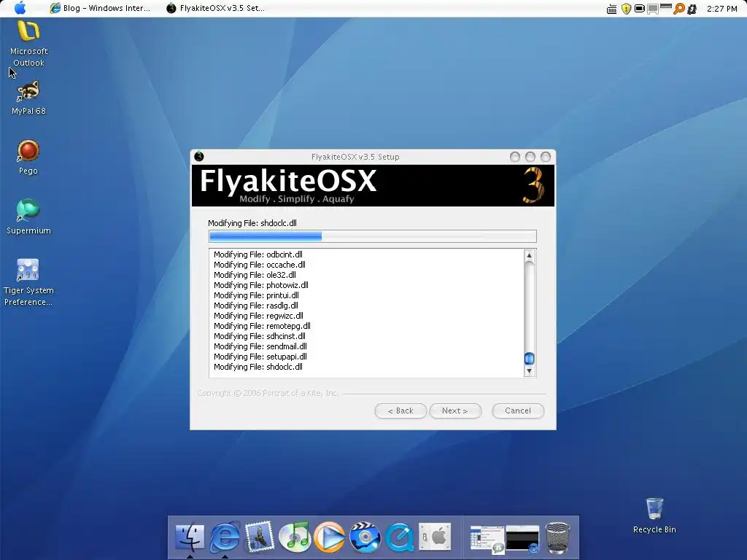Click the first window control button of setup
The image size is (747, 560).
[x=514, y=157]
